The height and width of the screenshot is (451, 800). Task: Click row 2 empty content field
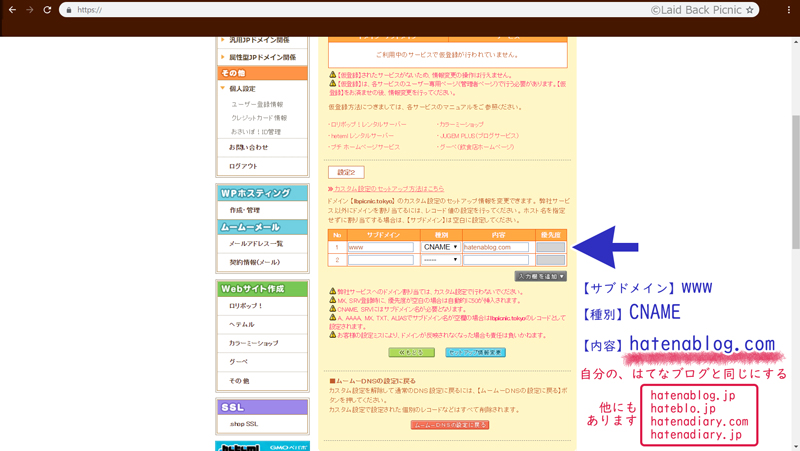(x=495, y=260)
